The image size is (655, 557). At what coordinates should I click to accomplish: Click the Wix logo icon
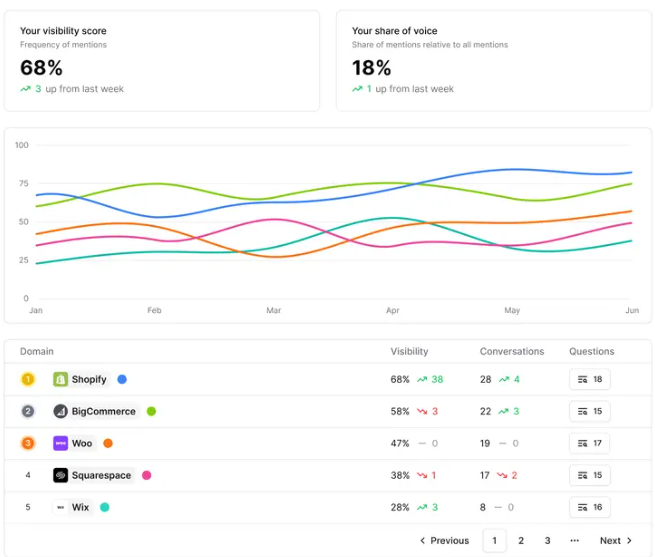[x=60, y=507]
